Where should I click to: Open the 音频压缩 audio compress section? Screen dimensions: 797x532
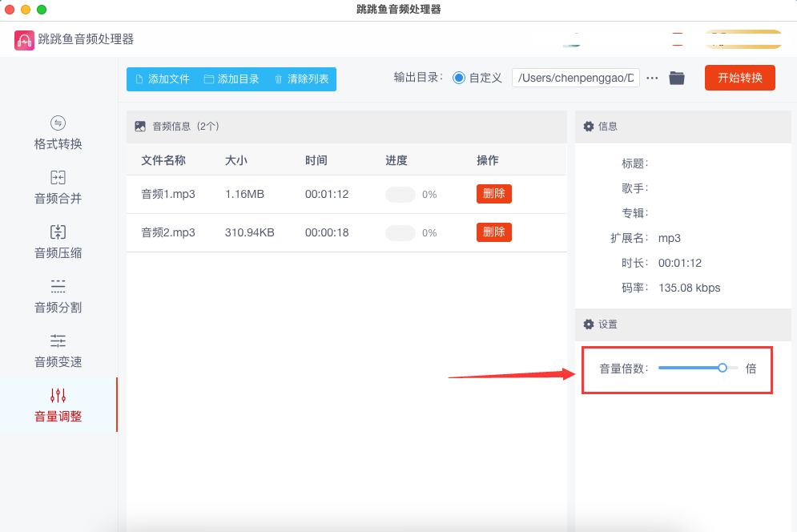58,242
